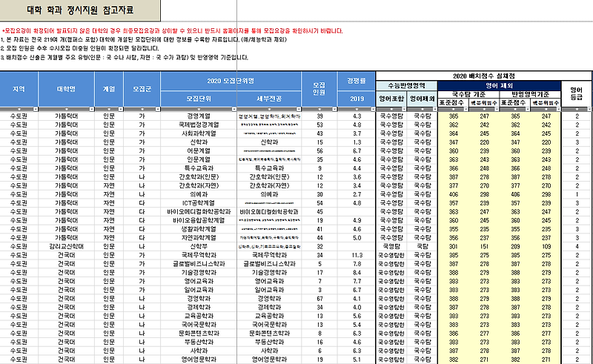Open the 모집단위 column filter dropdown
The width and height of the screenshot is (593, 364).
point(234,110)
